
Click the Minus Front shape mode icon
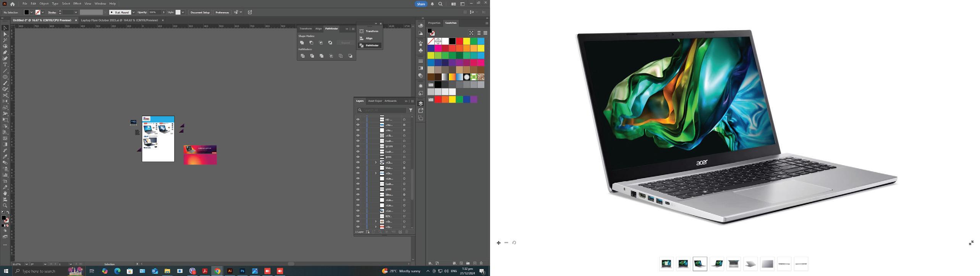(x=311, y=43)
